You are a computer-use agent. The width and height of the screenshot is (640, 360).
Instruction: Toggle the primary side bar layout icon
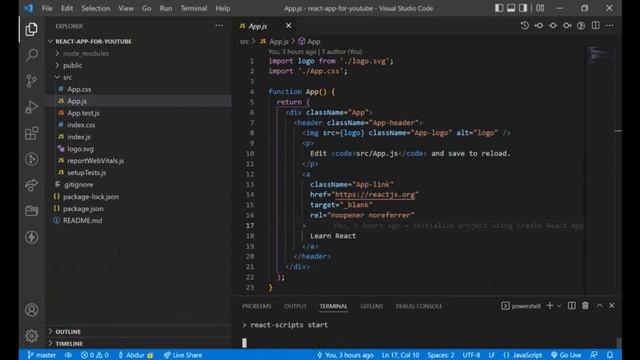click(x=499, y=8)
